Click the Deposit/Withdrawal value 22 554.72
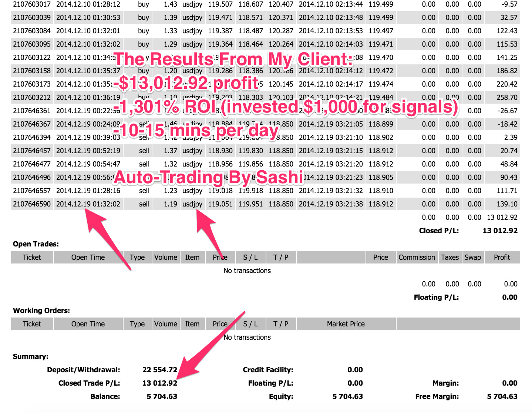This screenshot has height=413, width=532. 159,370
